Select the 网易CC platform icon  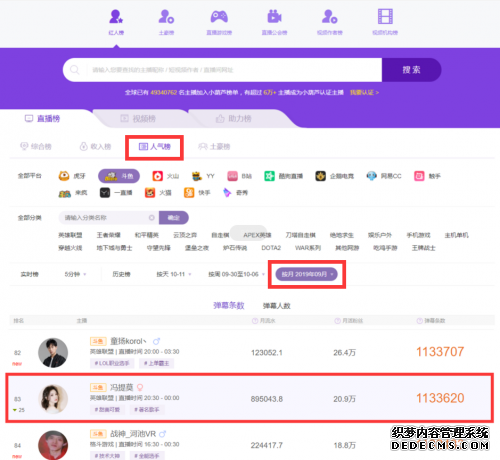coord(371,176)
